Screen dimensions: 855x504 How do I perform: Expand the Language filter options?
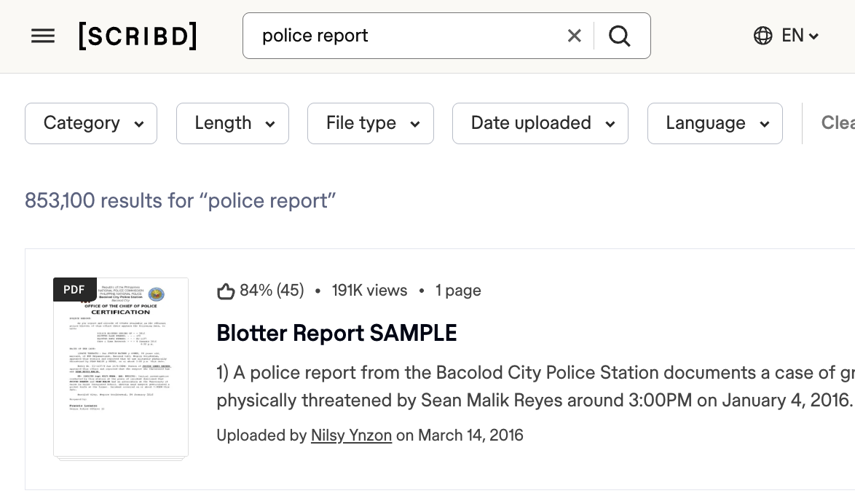coord(714,123)
